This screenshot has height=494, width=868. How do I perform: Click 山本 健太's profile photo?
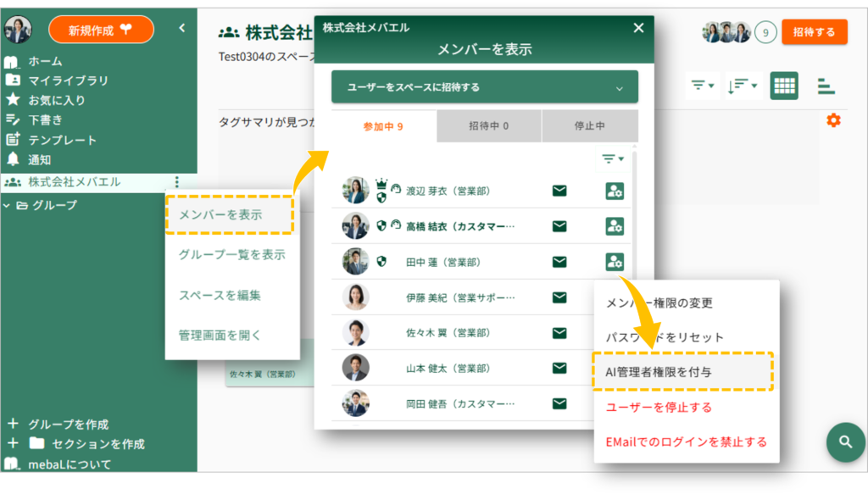(x=355, y=368)
